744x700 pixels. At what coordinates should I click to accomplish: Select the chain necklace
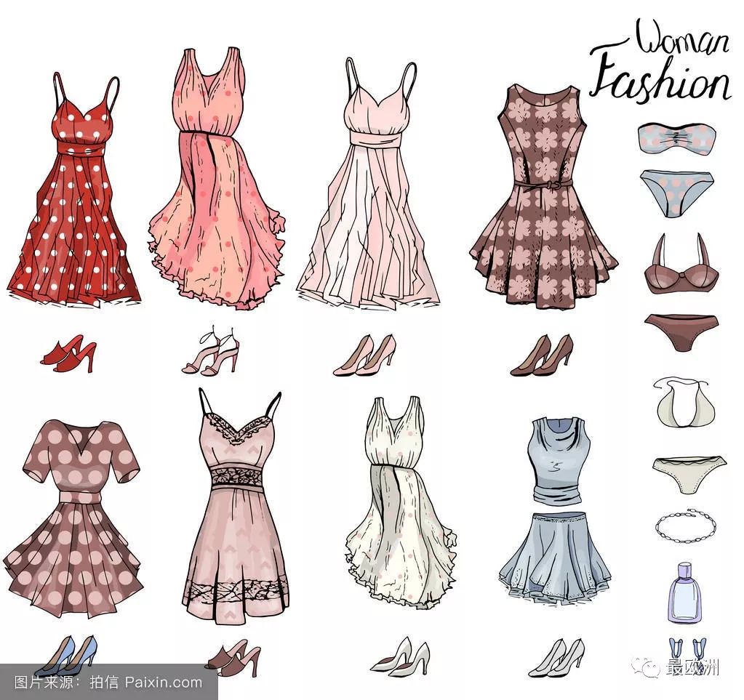click(686, 525)
